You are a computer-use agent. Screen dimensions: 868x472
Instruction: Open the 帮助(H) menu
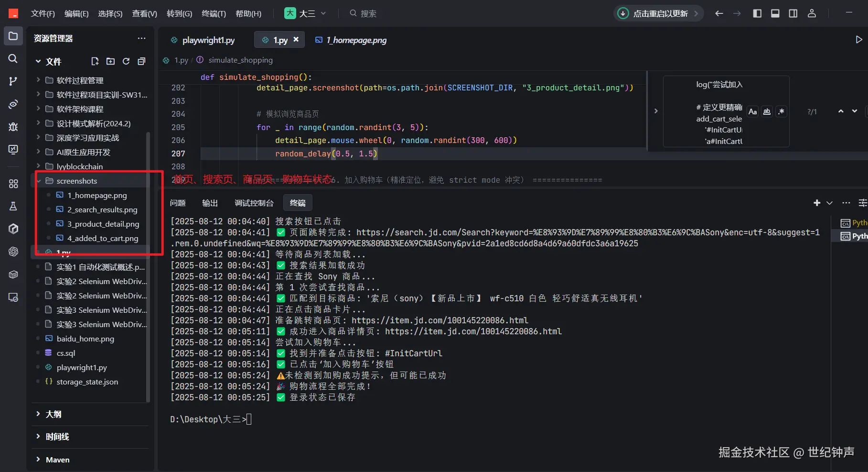coord(248,13)
